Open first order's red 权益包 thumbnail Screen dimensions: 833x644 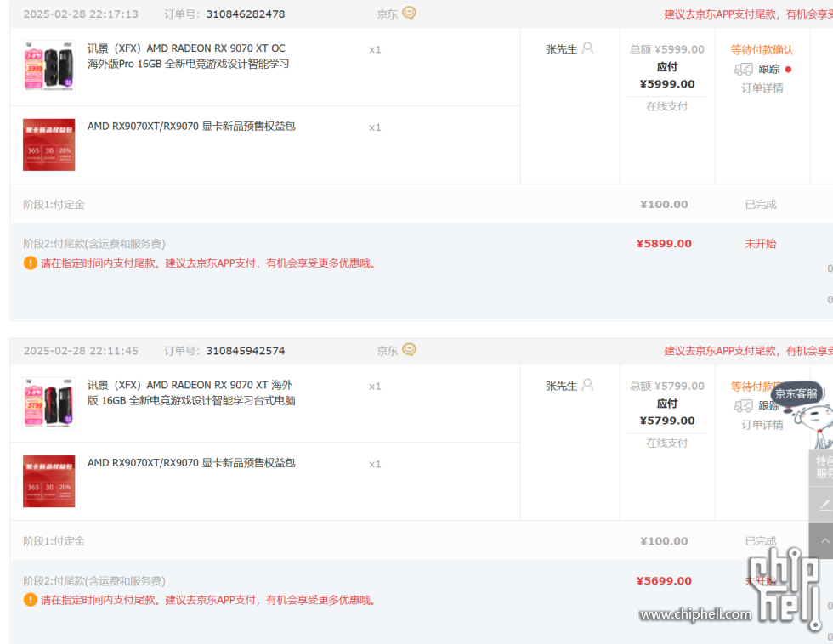tap(49, 144)
